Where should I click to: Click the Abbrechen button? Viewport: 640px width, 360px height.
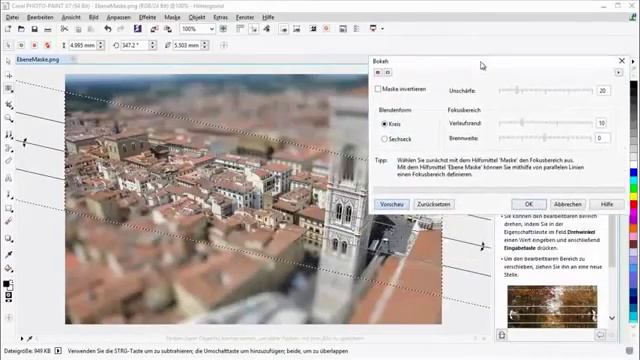coord(567,204)
